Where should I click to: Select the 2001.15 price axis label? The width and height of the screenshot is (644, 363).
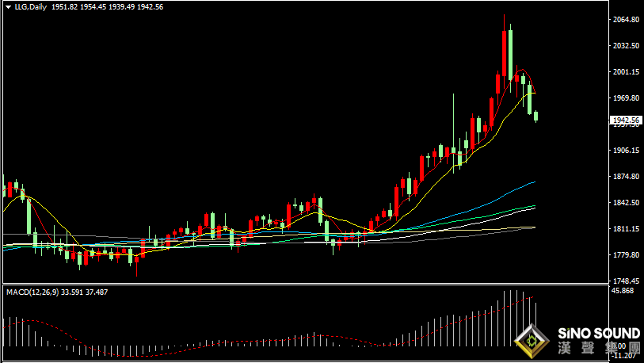pos(626,72)
